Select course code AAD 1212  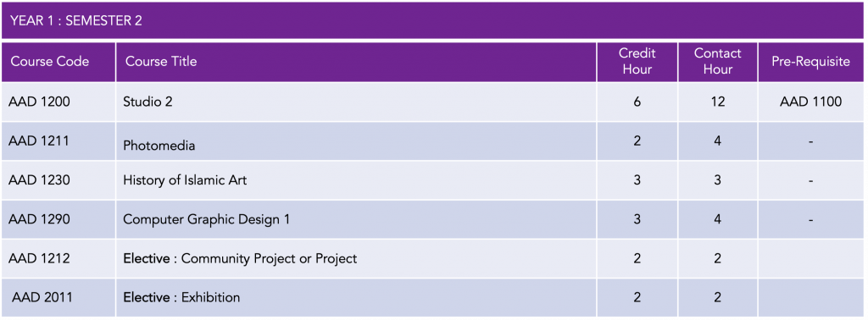click(x=39, y=258)
